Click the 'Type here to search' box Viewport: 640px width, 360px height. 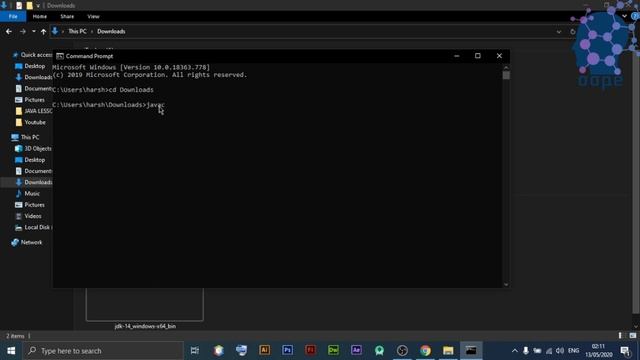[103, 351]
